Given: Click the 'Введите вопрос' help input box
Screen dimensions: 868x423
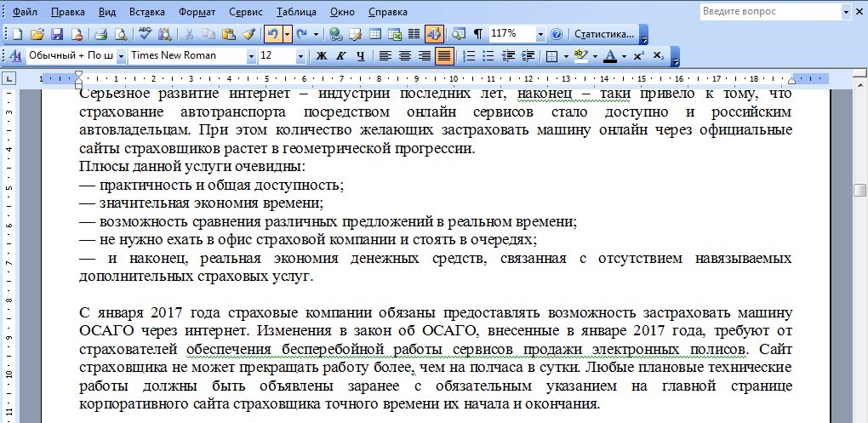Looking at the screenshot, I should (769, 12).
